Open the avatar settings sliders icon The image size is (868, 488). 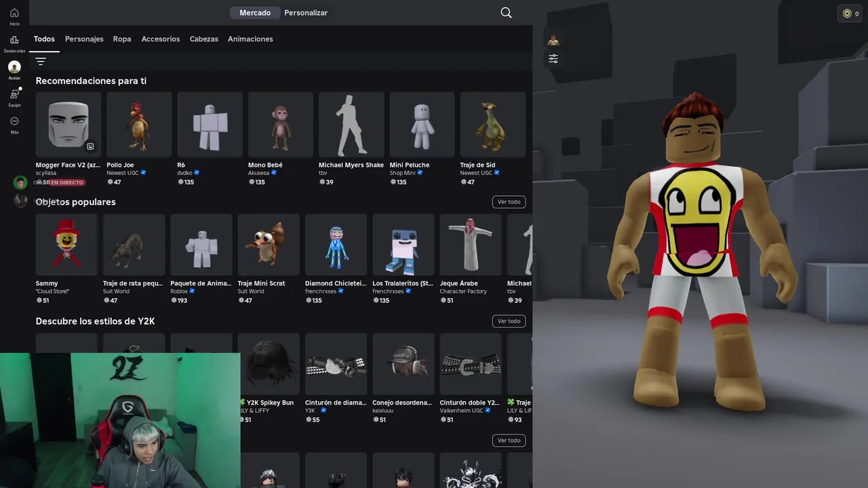(x=553, y=59)
